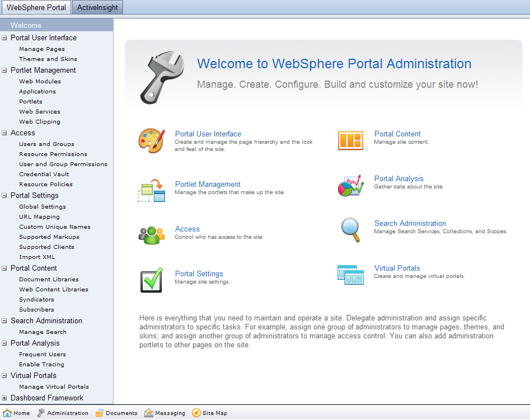This screenshot has height=420, width=530.
Task: Open Web Services sidebar entry
Action: tap(40, 111)
